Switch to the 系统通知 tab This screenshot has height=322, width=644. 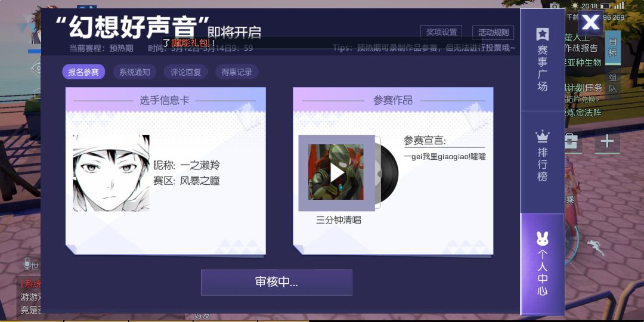click(135, 72)
